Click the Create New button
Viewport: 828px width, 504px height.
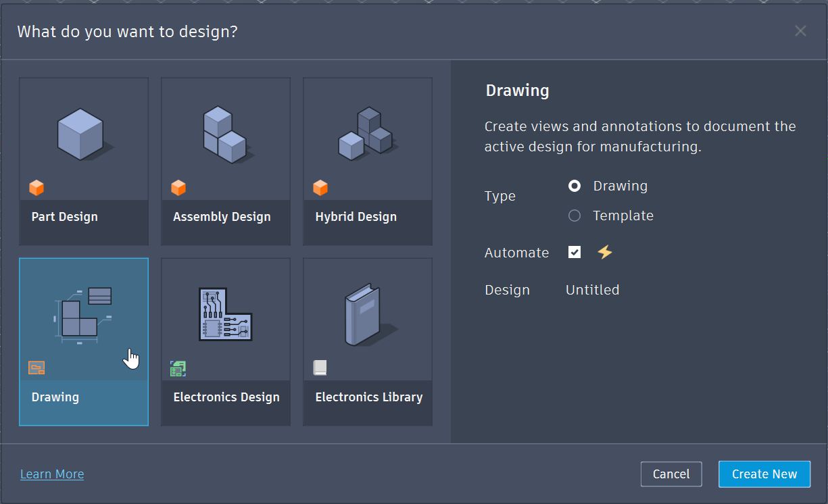[x=764, y=474]
